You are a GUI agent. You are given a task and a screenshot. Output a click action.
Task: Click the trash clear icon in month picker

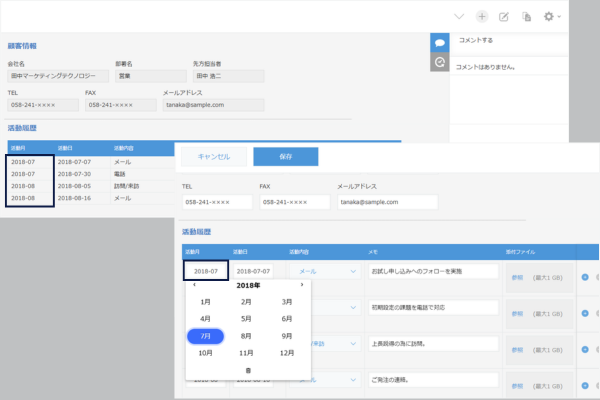click(248, 370)
